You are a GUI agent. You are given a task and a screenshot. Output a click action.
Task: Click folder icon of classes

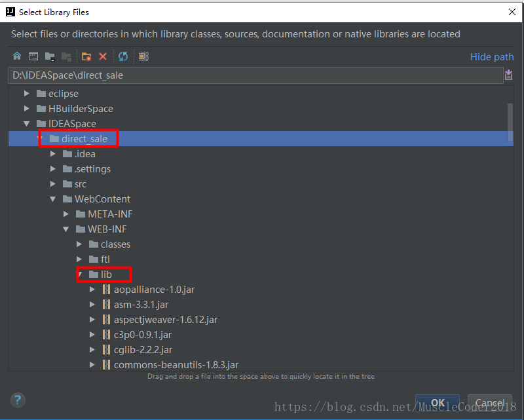click(x=94, y=244)
